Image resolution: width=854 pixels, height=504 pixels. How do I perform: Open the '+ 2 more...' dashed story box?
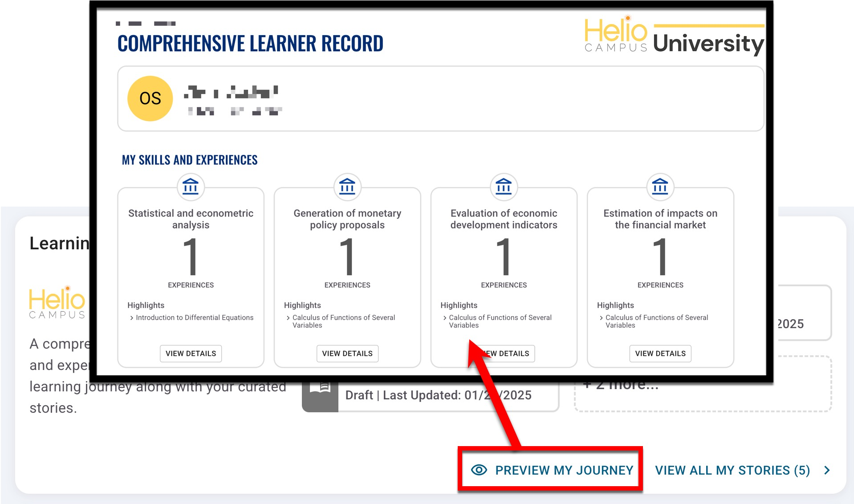coord(703,394)
